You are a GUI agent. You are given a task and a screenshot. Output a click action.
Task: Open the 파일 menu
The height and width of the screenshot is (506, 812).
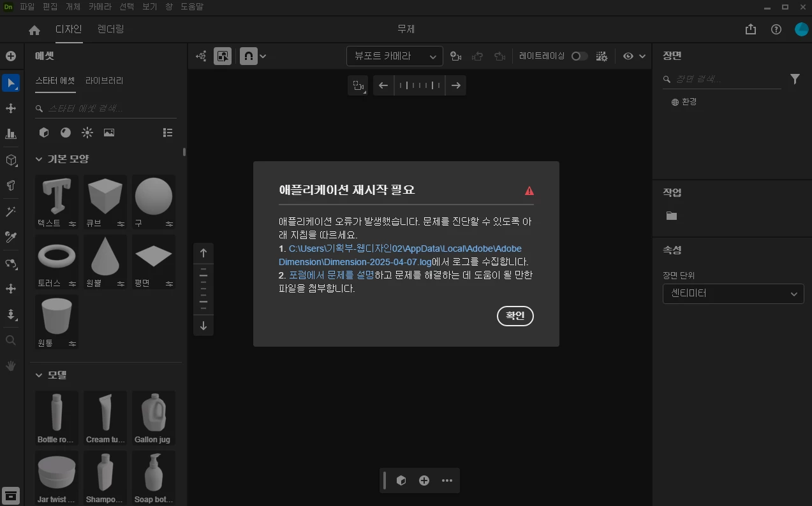coord(27,7)
